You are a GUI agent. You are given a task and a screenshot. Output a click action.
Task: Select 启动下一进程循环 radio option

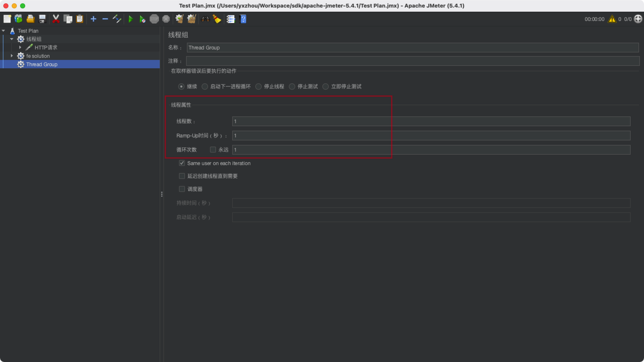(x=205, y=87)
